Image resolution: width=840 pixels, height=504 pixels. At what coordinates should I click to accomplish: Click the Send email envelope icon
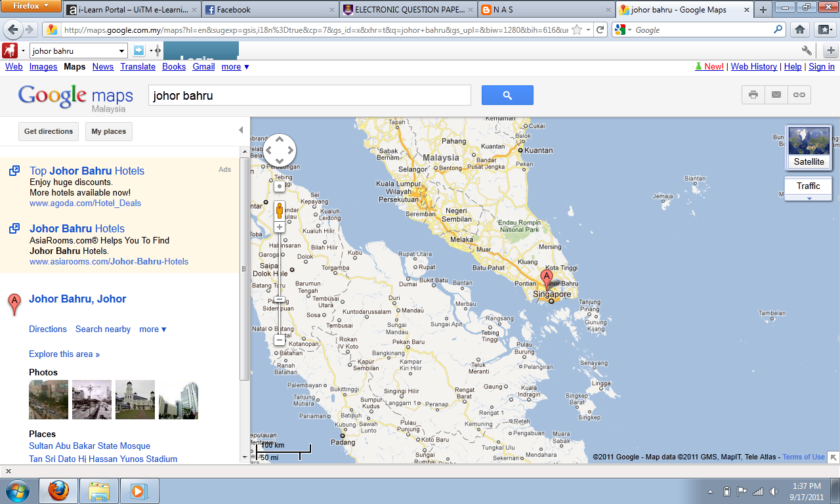[776, 95]
